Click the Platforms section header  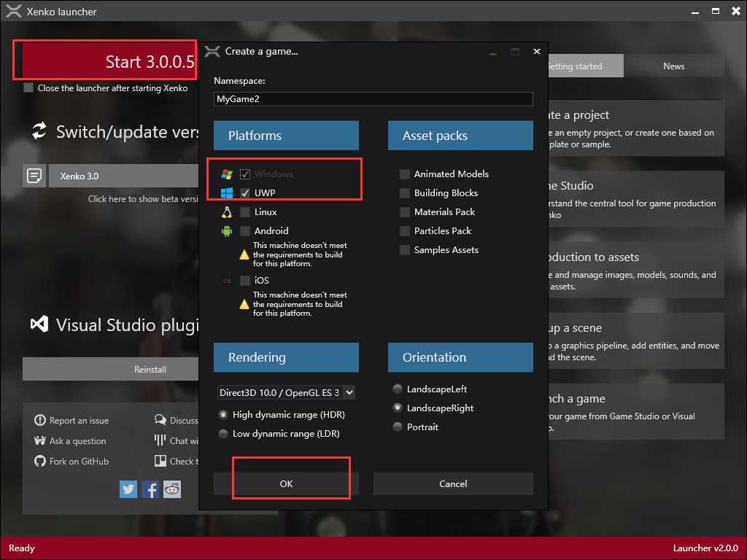[286, 135]
